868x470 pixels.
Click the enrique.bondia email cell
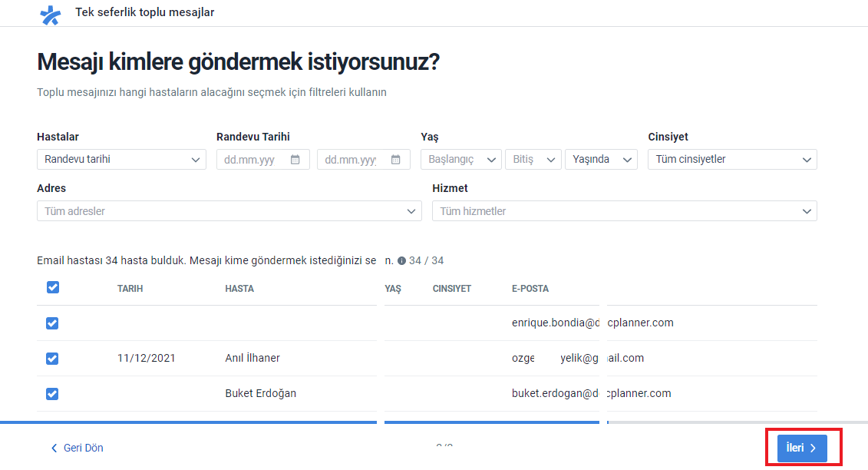point(592,323)
